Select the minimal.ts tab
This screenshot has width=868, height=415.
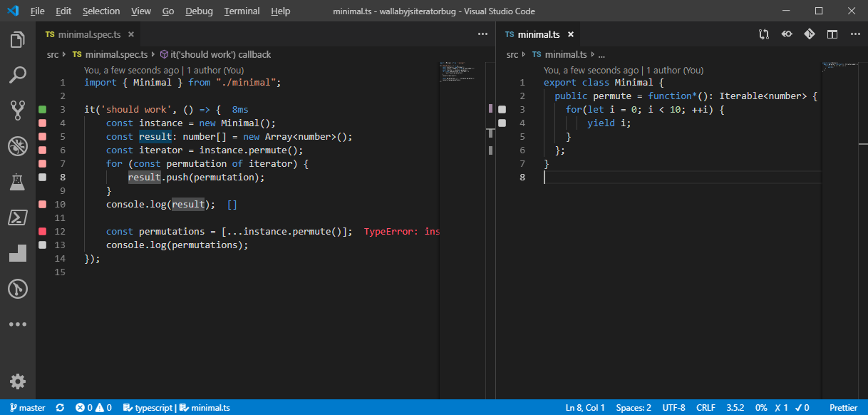point(539,34)
